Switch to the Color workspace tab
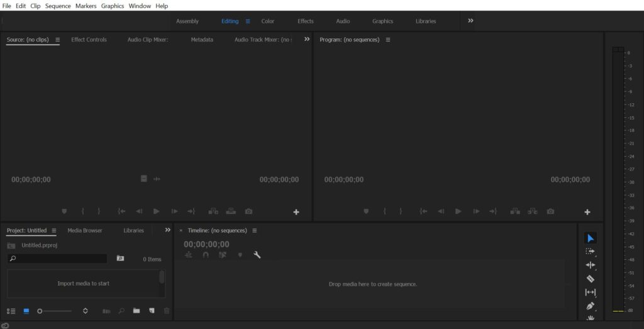The width and height of the screenshot is (644, 329). [268, 21]
